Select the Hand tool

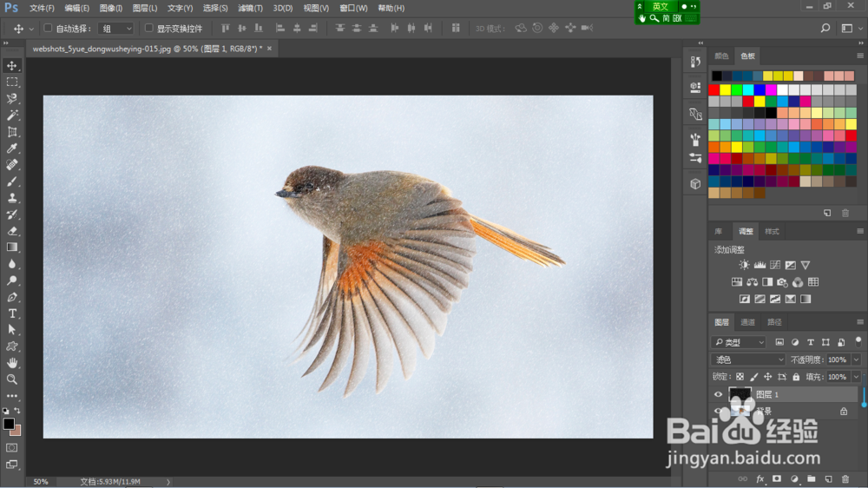point(11,363)
